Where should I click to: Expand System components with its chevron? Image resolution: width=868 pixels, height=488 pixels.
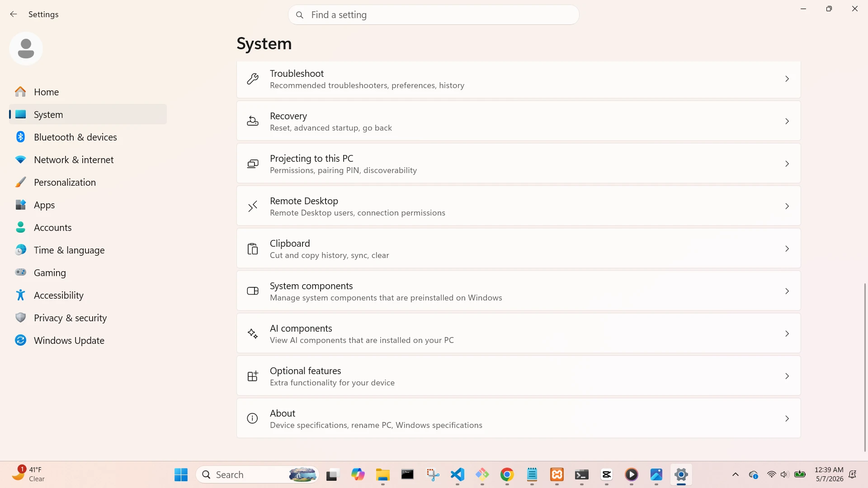tap(787, 291)
